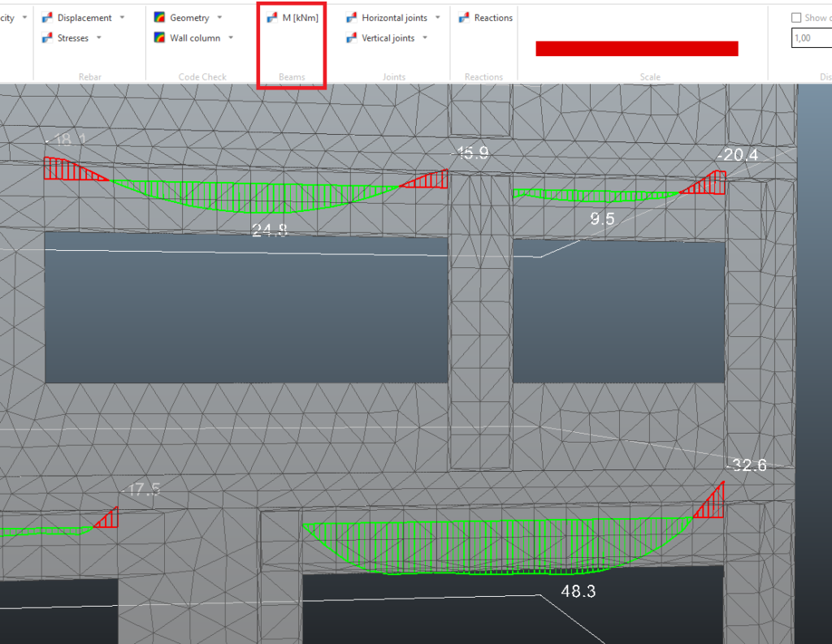This screenshot has width=832, height=644.
Task: Open the Wall column dropdown arrow
Action: point(231,38)
